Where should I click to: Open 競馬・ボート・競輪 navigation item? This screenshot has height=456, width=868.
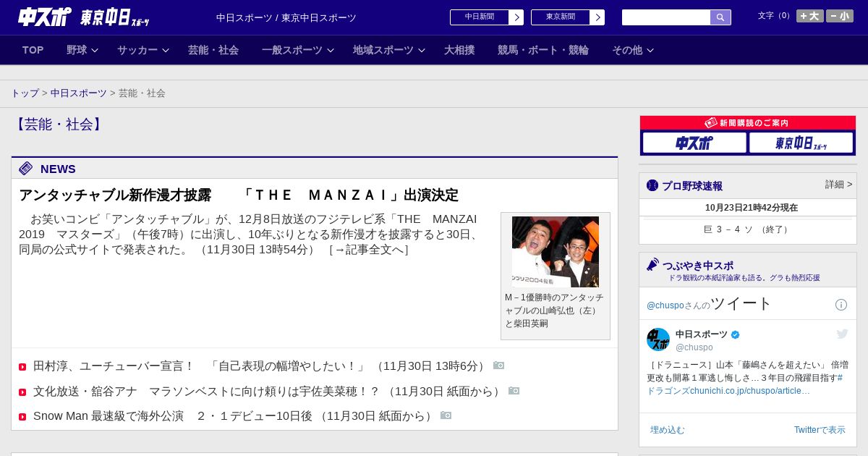point(543,50)
